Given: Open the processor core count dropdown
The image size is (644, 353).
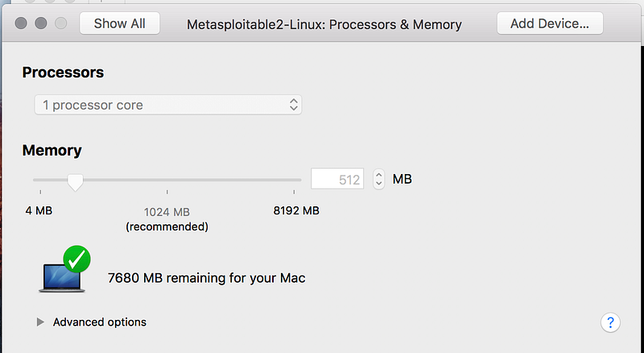Looking at the screenshot, I should coord(167,105).
